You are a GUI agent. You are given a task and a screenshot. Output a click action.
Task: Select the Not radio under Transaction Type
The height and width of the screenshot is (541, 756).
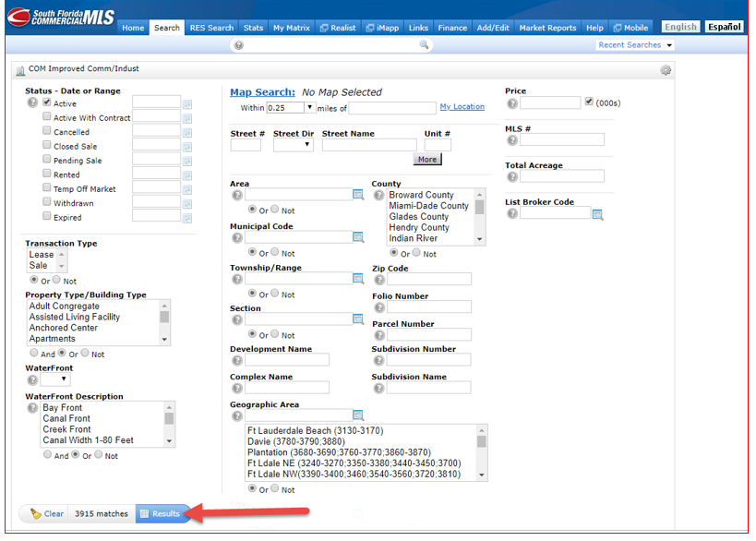[57, 281]
